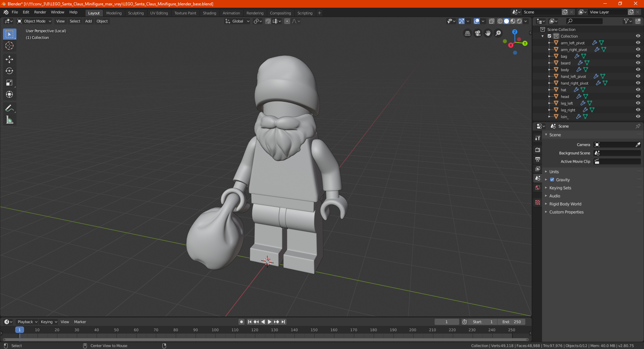The image size is (644, 349).
Task: Open the Render properties tab
Action: tap(538, 150)
